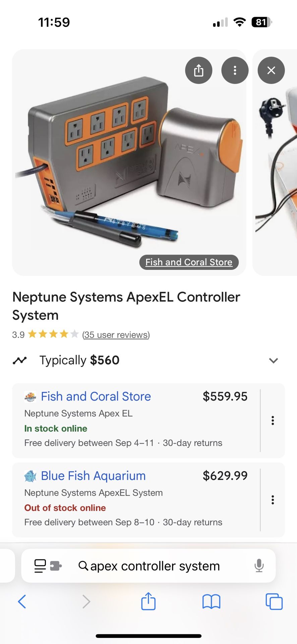Open Safari bookmarks
The width and height of the screenshot is (297, 644).
tap(211, 602)
